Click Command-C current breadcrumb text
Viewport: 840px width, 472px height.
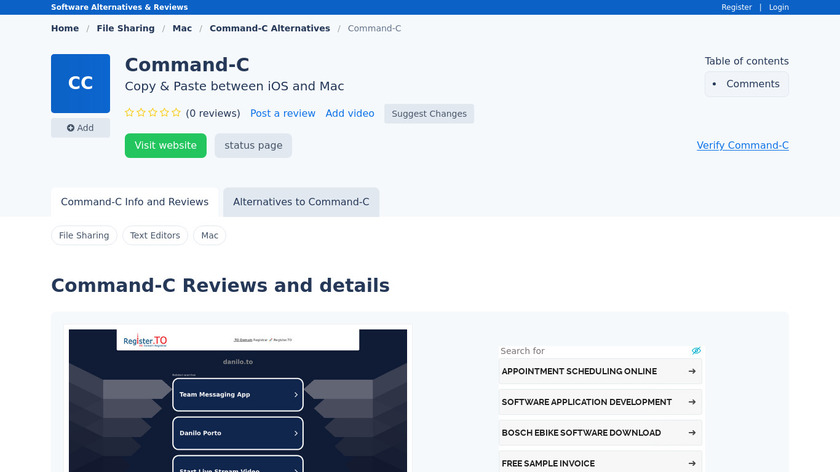[374, 28]
